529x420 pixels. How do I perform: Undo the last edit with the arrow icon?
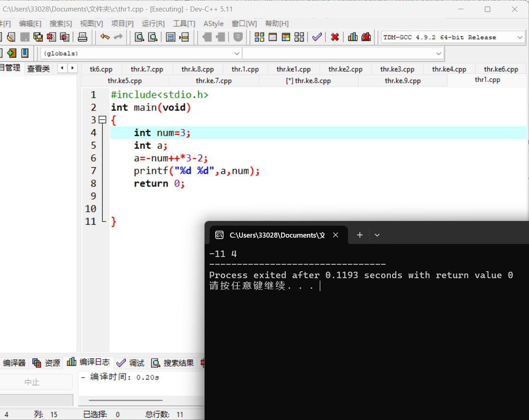pos(105,37)
